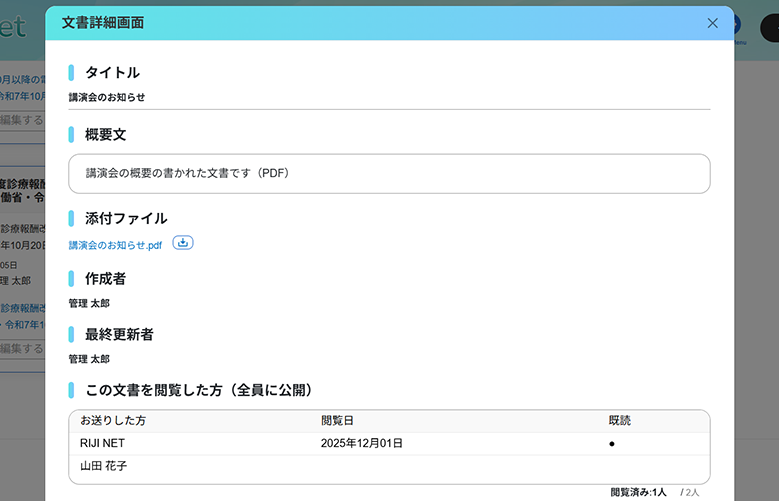The image size is (779, 501).
Task: Click the 閲覧日 column header
Action: point(337,420)
